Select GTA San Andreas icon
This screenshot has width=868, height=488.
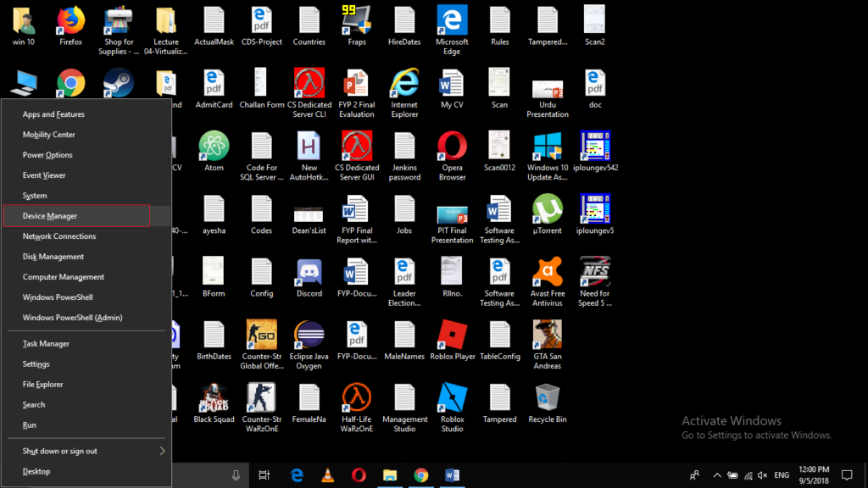(547, 344)
